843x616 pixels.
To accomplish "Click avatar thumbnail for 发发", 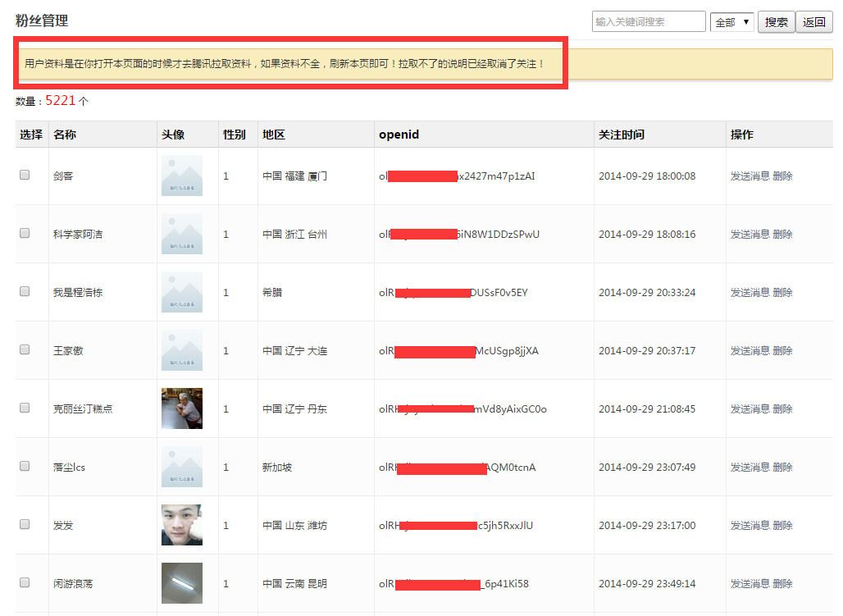I will click(182, 525).
